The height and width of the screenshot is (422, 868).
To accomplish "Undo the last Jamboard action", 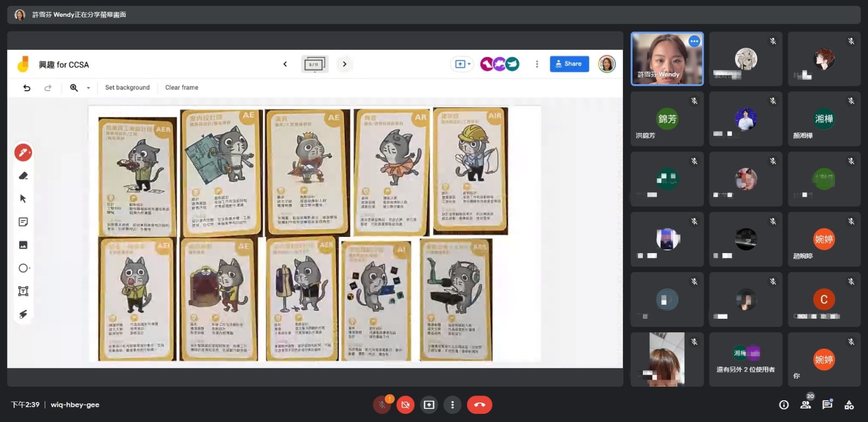I will coord(27,87).
